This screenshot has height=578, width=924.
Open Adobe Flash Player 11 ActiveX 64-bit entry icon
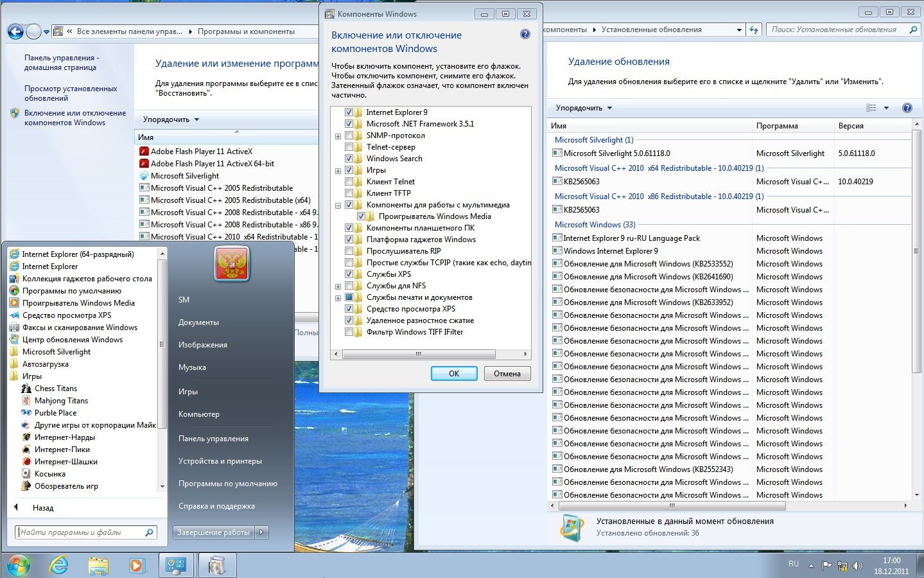pos(144,164)
